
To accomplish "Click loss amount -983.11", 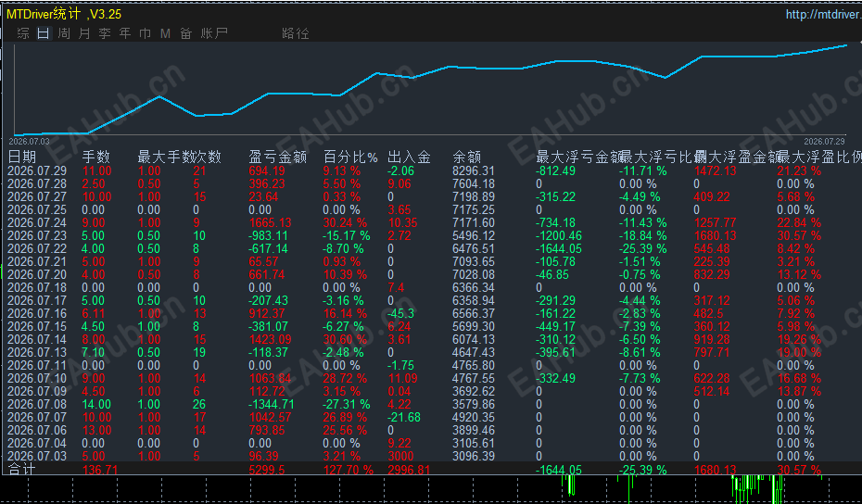I will click(x=268, y=235).
